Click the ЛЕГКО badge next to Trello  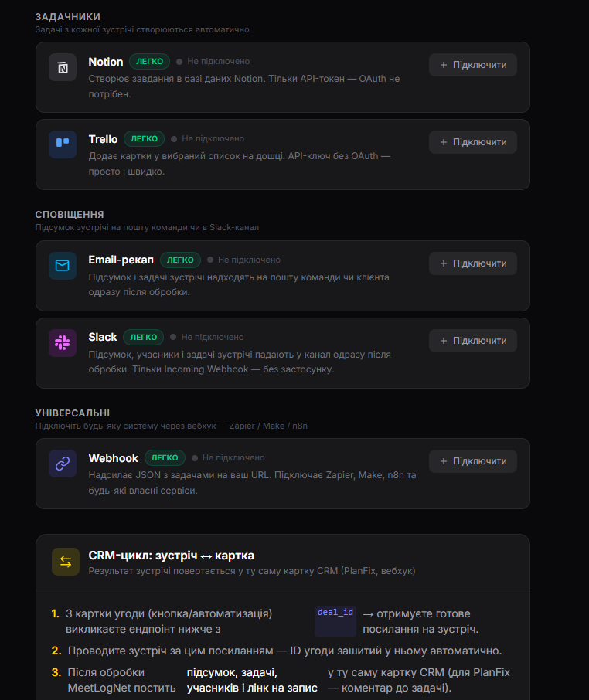pos(145,139)
